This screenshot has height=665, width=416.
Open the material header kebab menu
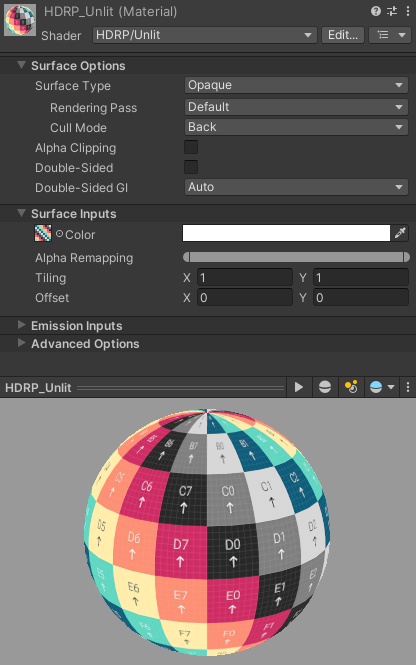pos(408,11)
